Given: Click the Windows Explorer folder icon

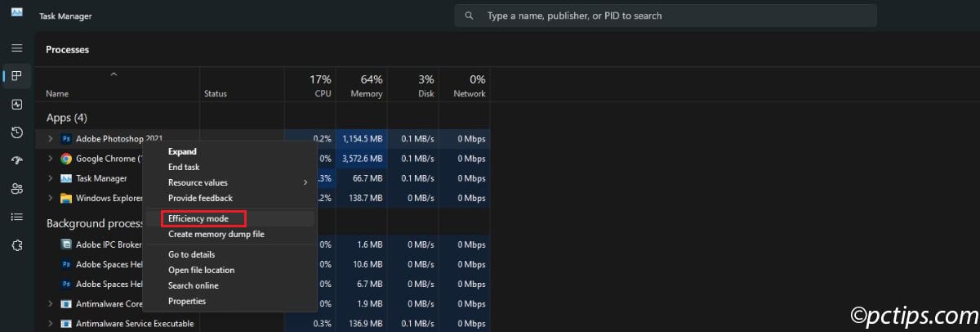Looking at the screenshot, I should point(67,198).
